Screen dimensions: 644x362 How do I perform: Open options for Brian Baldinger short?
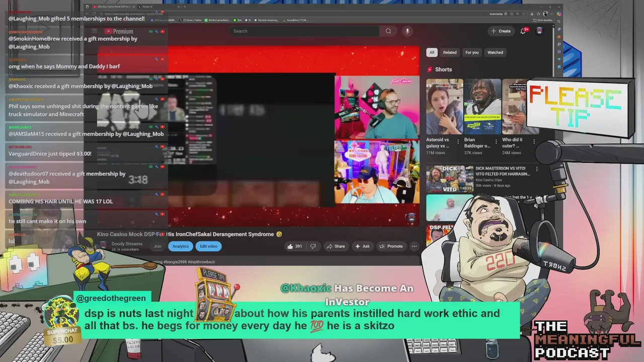496,142
